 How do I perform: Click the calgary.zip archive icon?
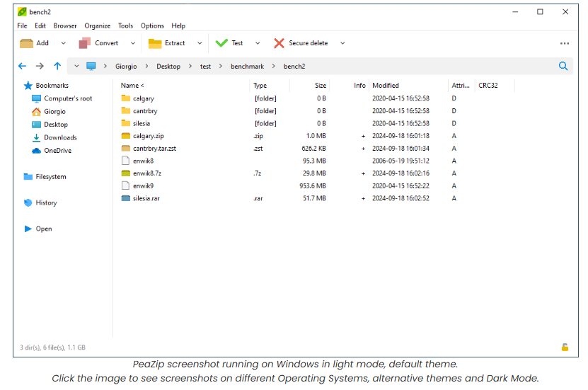tap(126, 136)
